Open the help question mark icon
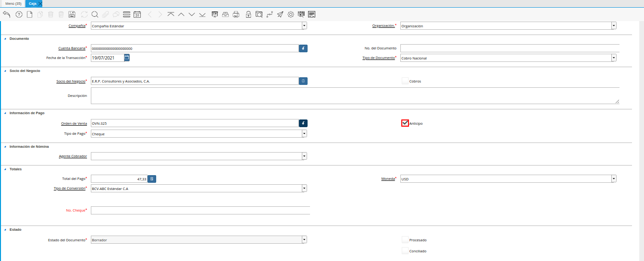Image resolution: width=644 pixels, height=261 pixels. point(19,14)
